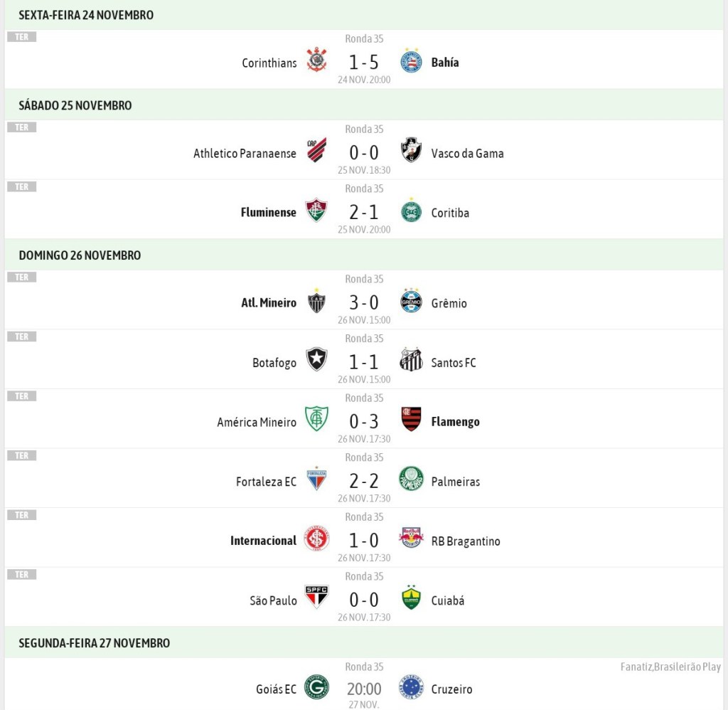Click the Cruzeiro team crest

point(411,687)
